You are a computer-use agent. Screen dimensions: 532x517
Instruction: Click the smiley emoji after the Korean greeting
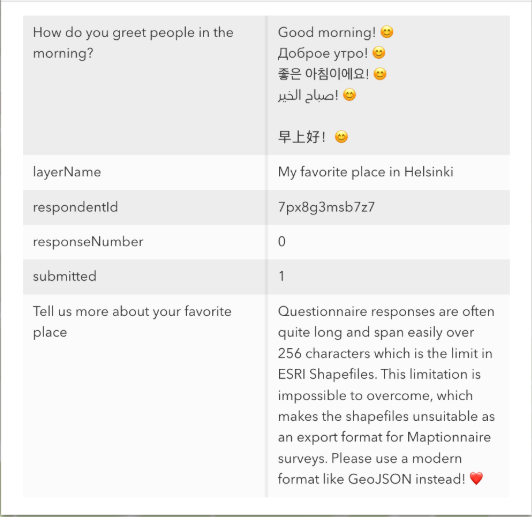click(x=380, y=74)
